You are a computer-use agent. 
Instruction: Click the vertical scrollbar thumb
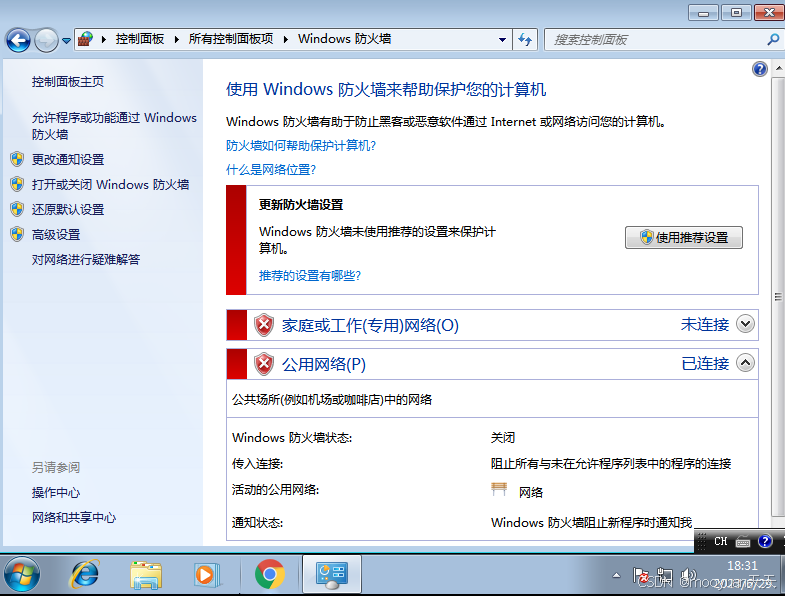coord(778,296)
